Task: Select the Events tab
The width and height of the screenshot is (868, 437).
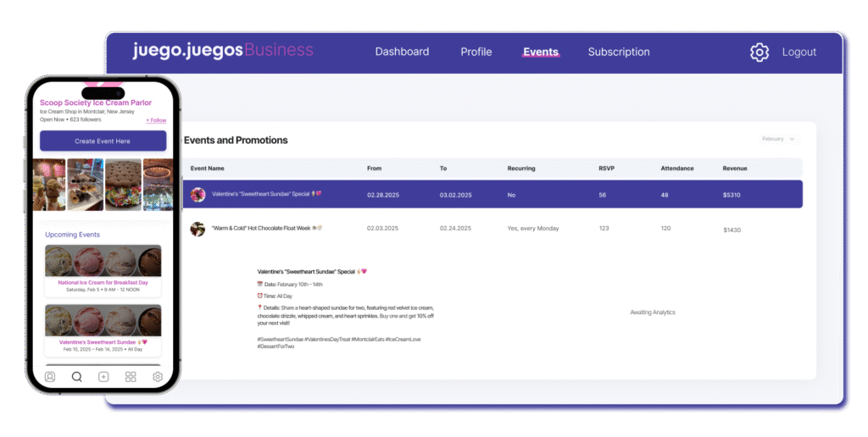Action: [540, 52]
